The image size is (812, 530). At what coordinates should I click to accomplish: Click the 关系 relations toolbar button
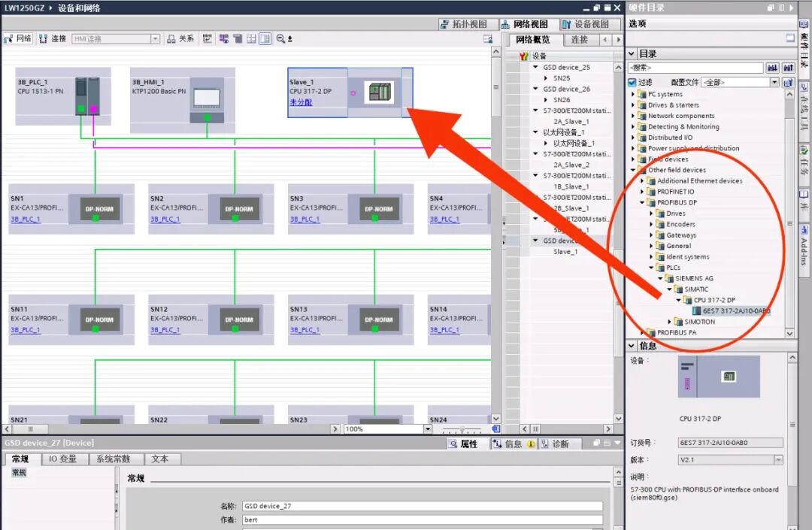180,39
